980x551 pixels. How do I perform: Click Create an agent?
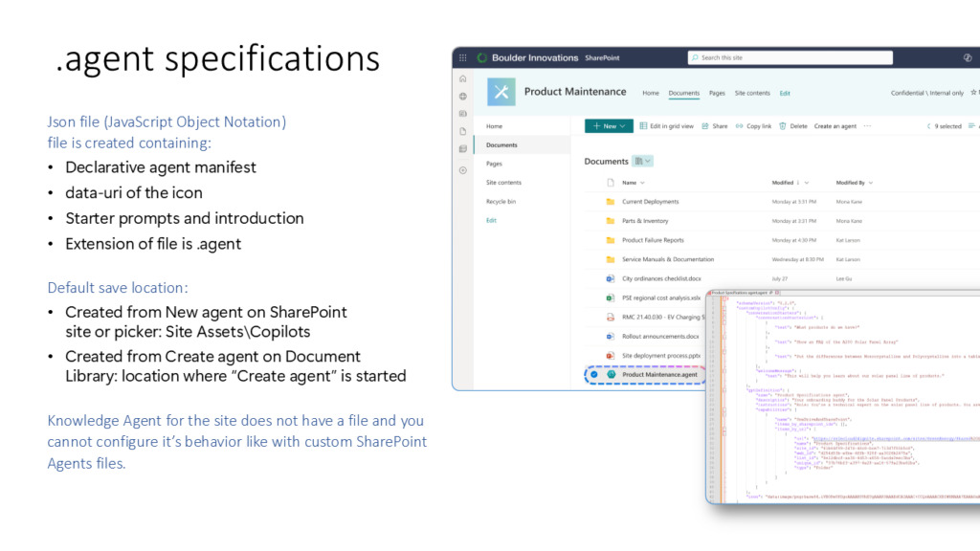pos(835,126)
